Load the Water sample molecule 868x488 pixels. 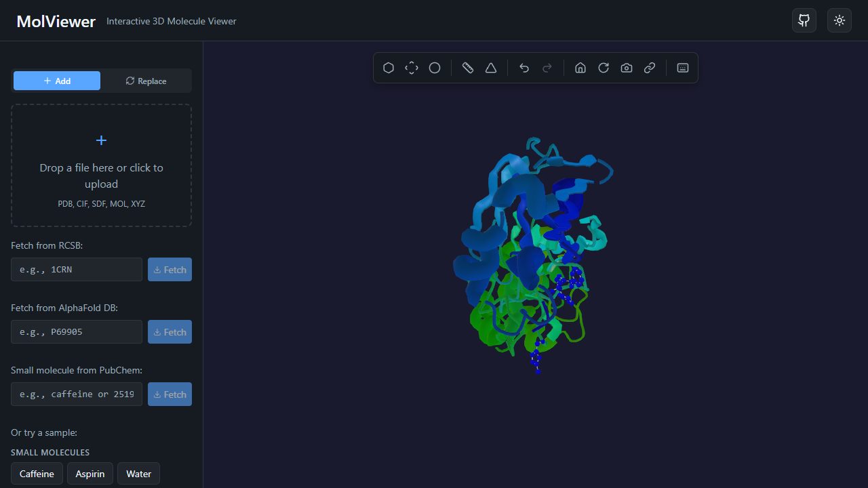click(139, 474)
